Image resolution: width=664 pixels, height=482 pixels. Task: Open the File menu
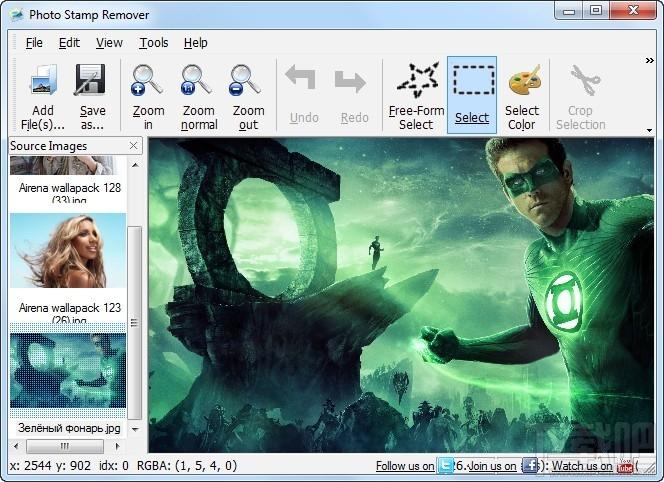[x=34, y=43]
